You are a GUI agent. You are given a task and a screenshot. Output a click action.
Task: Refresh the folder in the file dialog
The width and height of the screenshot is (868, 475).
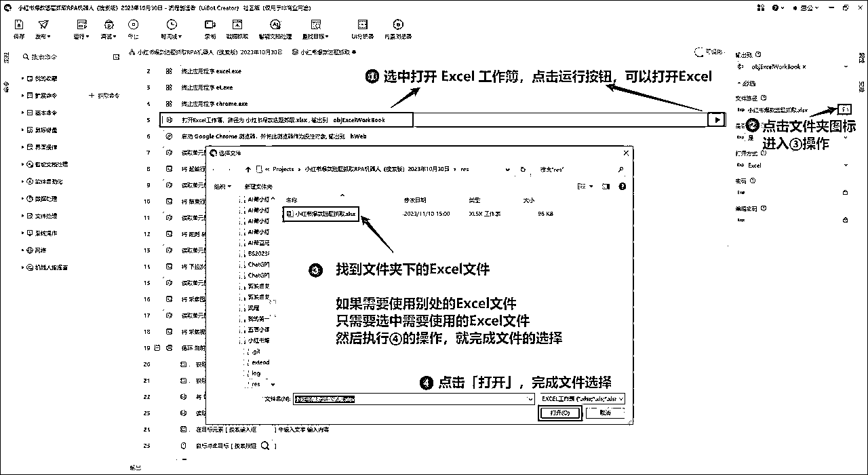(523, 169)
